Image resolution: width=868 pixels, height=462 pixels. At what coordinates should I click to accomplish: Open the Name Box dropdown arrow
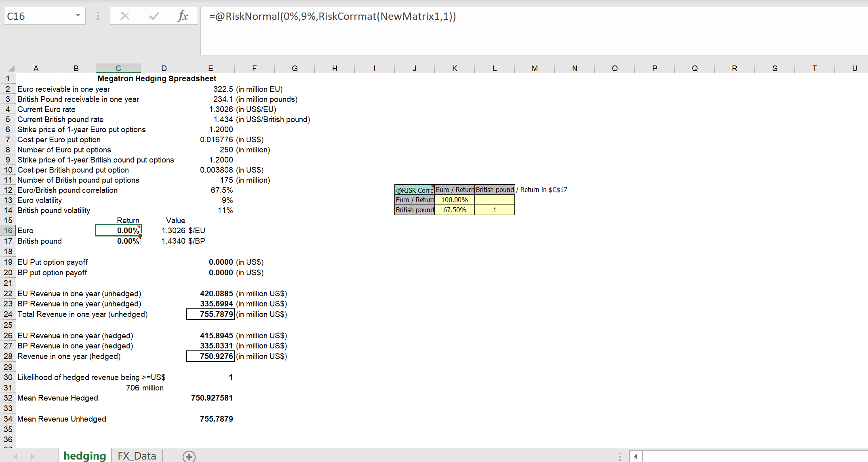[x=77, y=16]
